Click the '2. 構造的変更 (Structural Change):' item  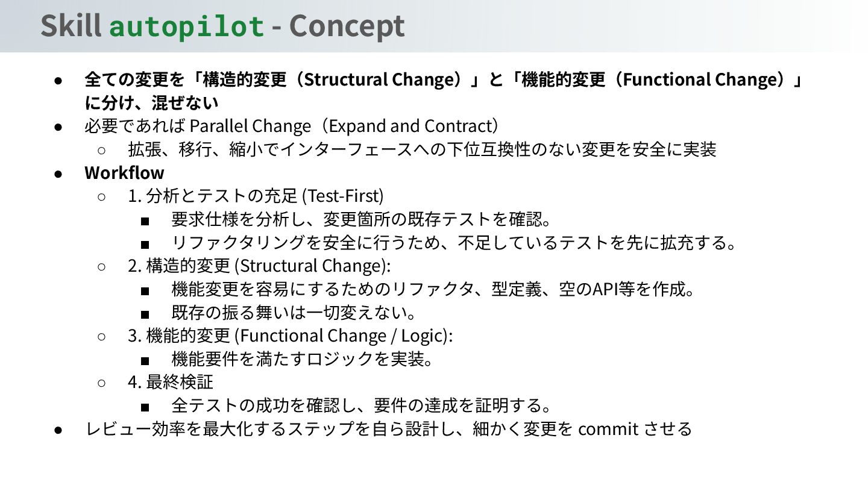tap(259, 266)
